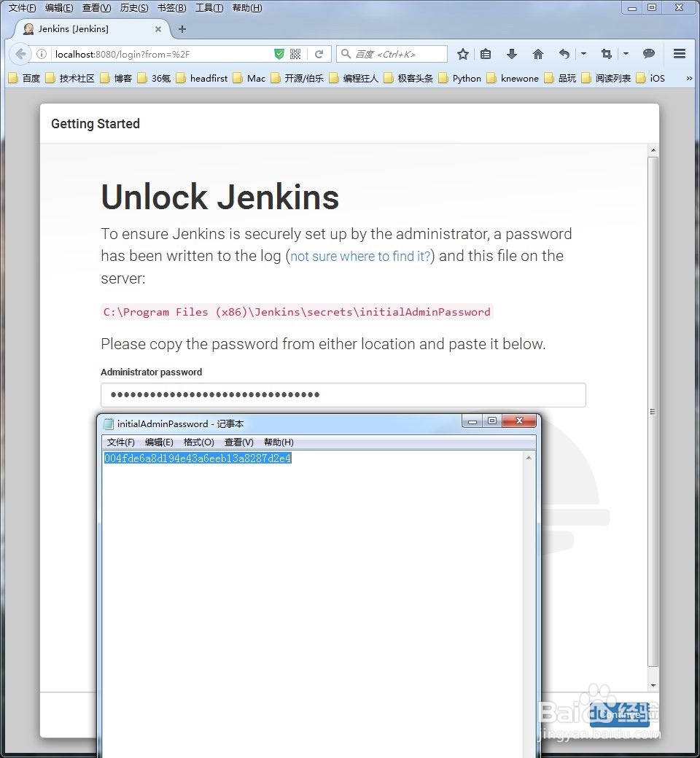Reload the page with the refresh icon
This screenshot has height=758, width=700.
pyautogui.click(x=319, y=54)
